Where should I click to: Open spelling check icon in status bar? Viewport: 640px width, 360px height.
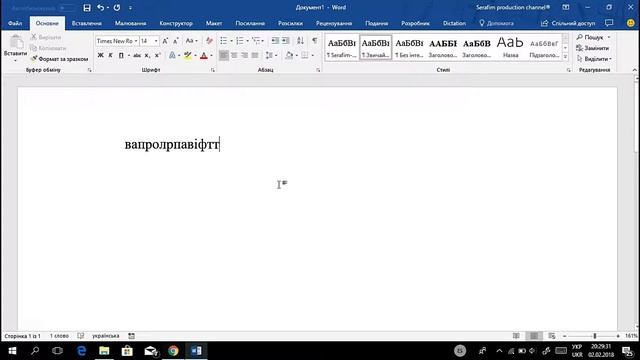81,336
